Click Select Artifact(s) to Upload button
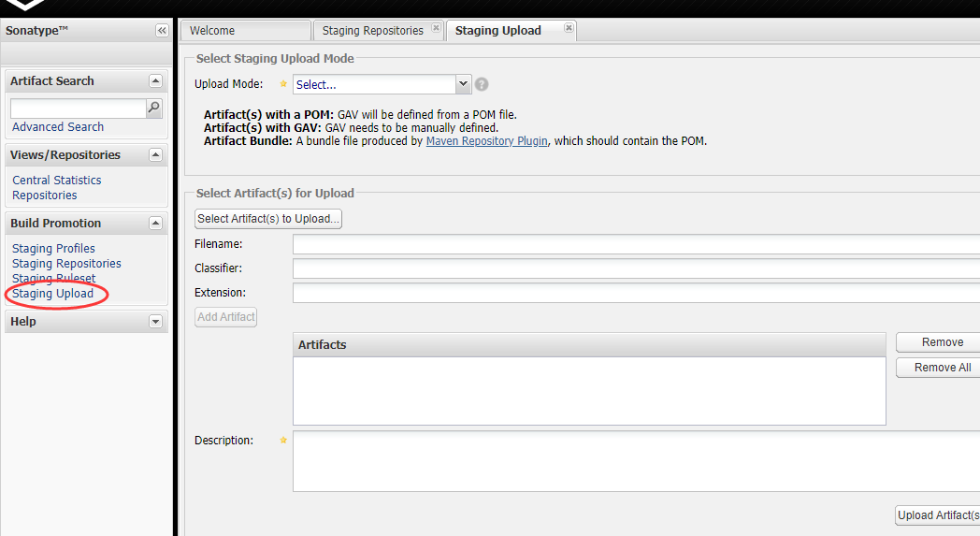This screenshot has width=980, height=536. 268,219
